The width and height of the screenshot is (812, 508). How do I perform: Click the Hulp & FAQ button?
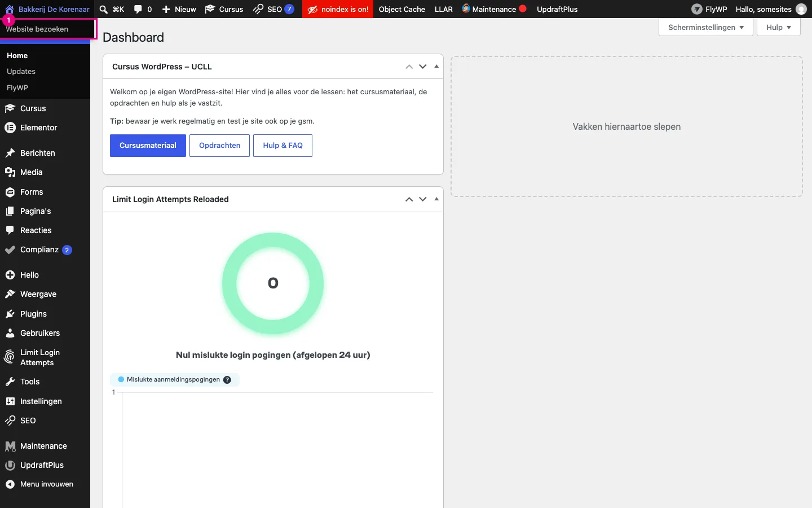click(x=283, y=146)
